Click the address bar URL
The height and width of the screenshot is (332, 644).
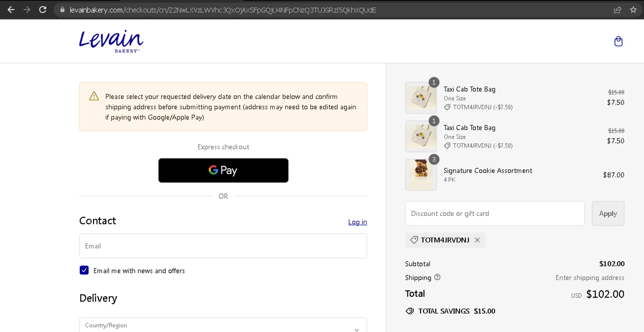point(223,10)
